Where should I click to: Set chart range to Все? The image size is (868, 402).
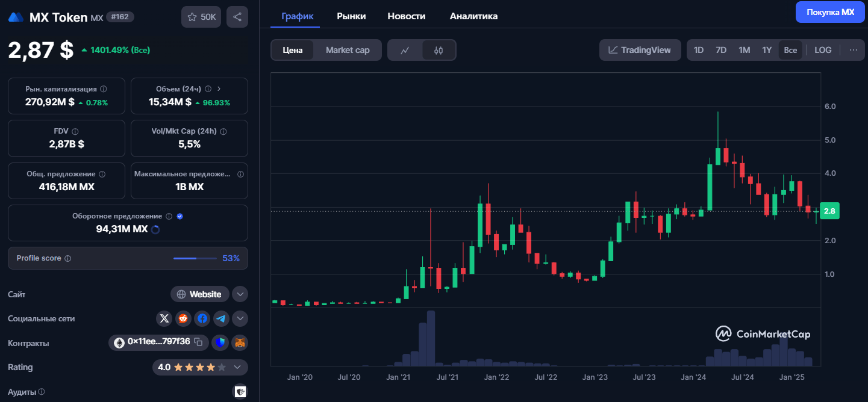790,50
